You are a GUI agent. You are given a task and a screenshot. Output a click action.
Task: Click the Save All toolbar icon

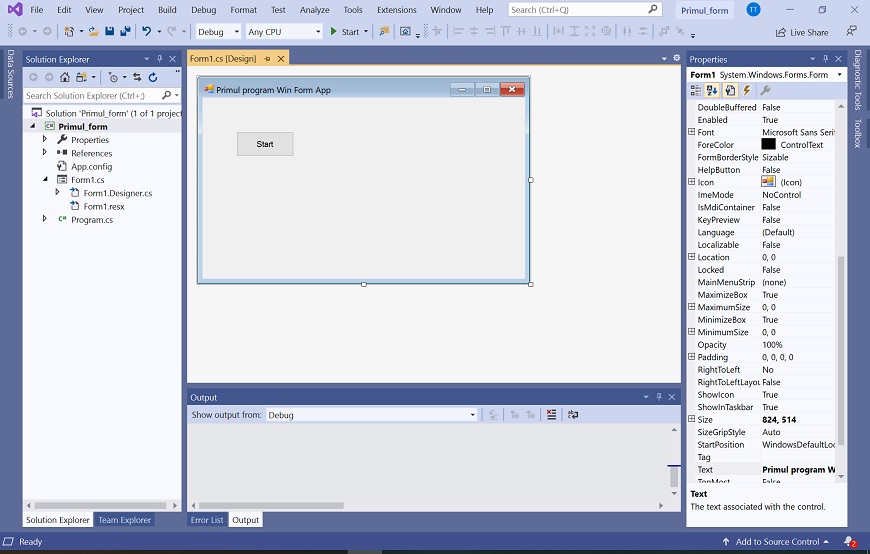tap(125, 32)
